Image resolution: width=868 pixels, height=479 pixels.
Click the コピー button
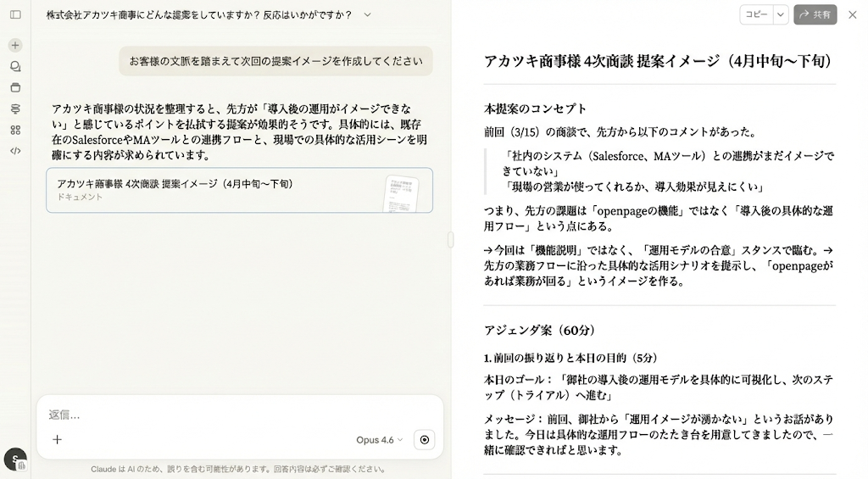756,15
